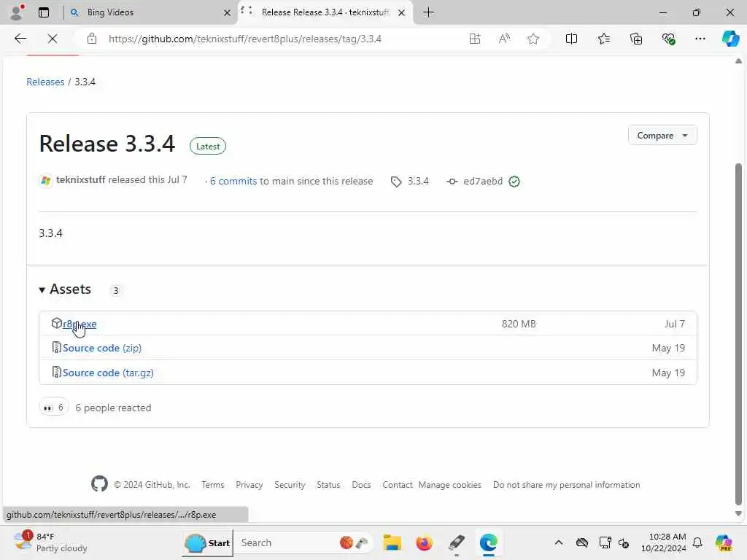Open Collections icon
The width and height of the screenshot is (747, 560).
[x=636, y=39]
